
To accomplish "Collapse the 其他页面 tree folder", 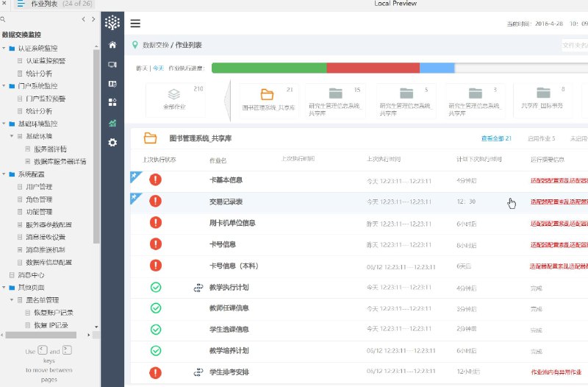I will coord(4,288).
